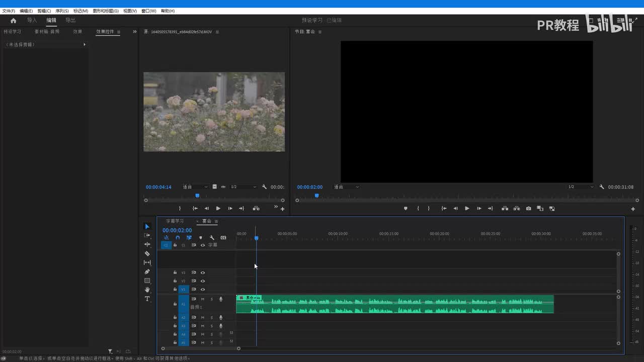Select the Type tool
The width and height of the screenshot is (644, 362).
[147, 299]
